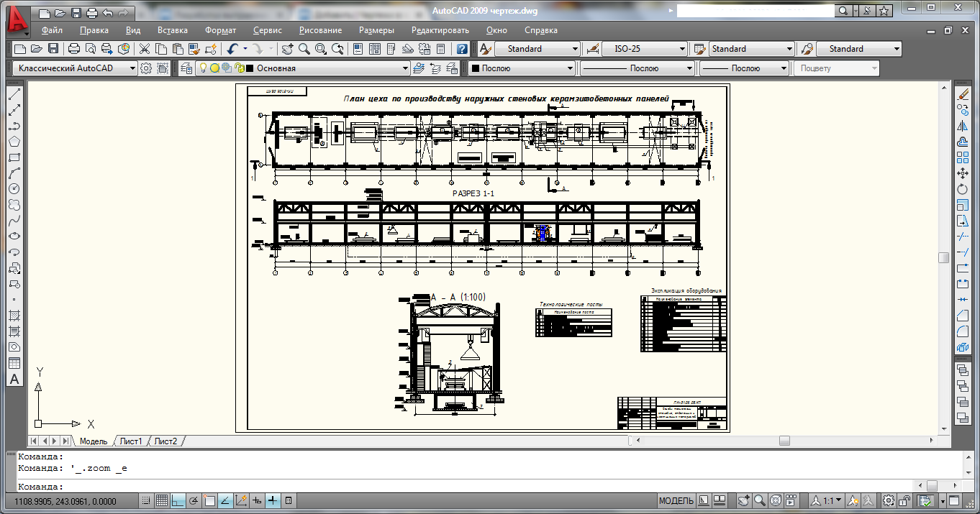Open the Table tool in the draw toolbar
The image size is (980, 514).
coord(14,363)
